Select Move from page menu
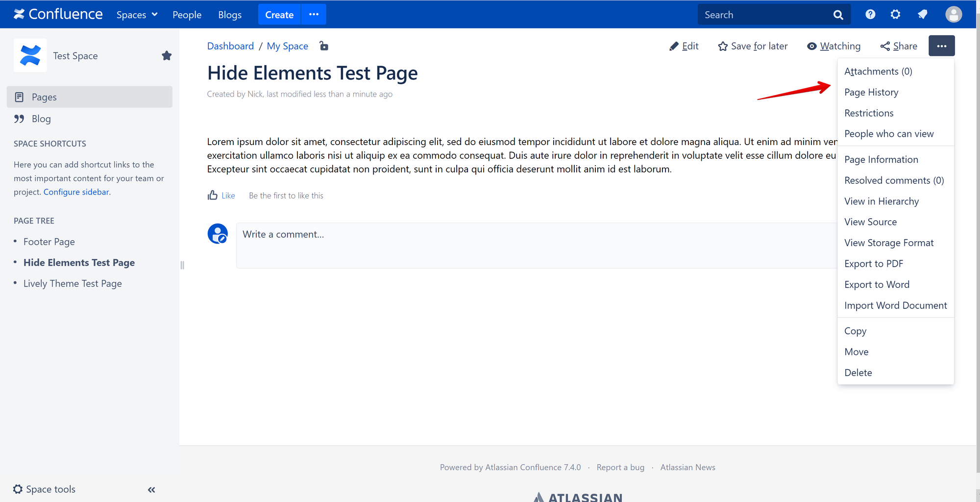The width and height of the screenshot is (980, 502). pos(895,352)
